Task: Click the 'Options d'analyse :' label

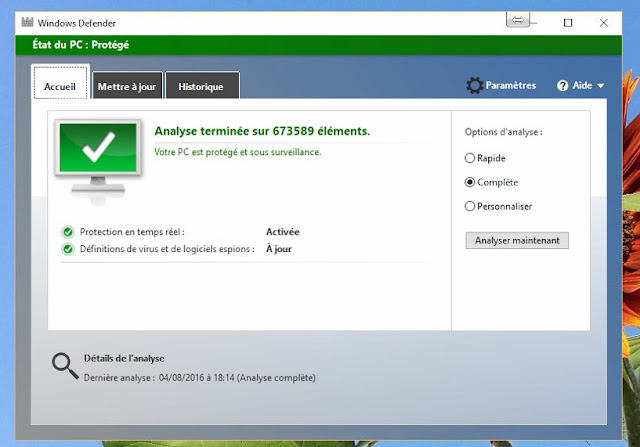Action: click(504, 132)
